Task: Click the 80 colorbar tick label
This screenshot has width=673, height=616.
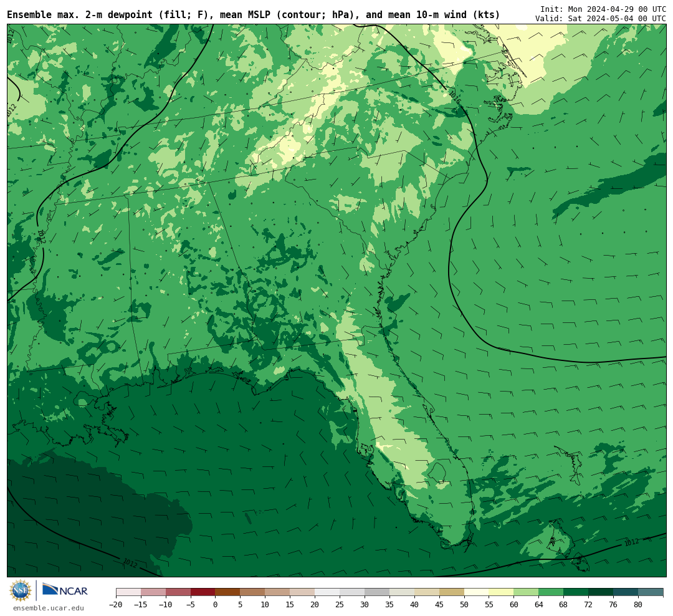Action: tap(639, 605)
